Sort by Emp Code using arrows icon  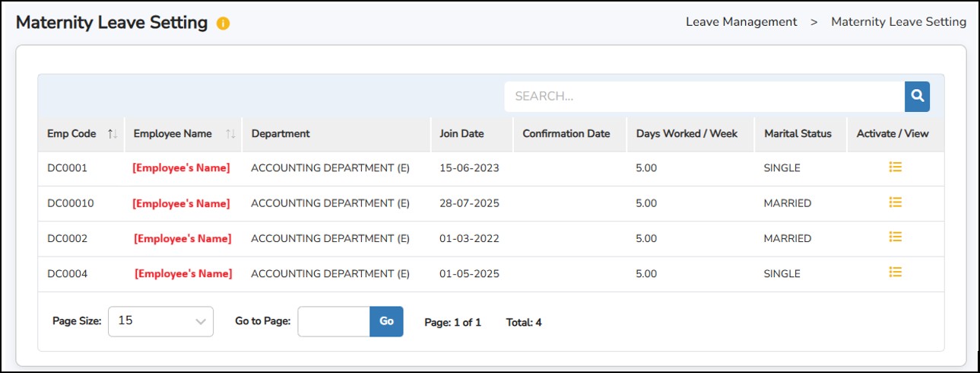tap(113, 134)
